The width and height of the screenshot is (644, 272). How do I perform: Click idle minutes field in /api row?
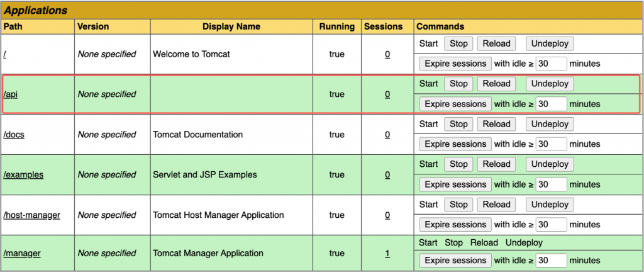point(551,104)
